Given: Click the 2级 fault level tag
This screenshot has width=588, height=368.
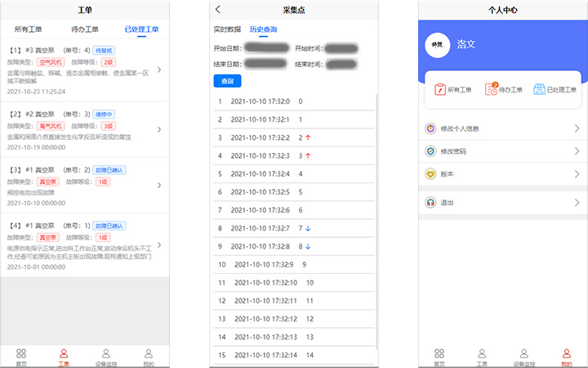Looking at the screenshot, I should click(108, 62).
